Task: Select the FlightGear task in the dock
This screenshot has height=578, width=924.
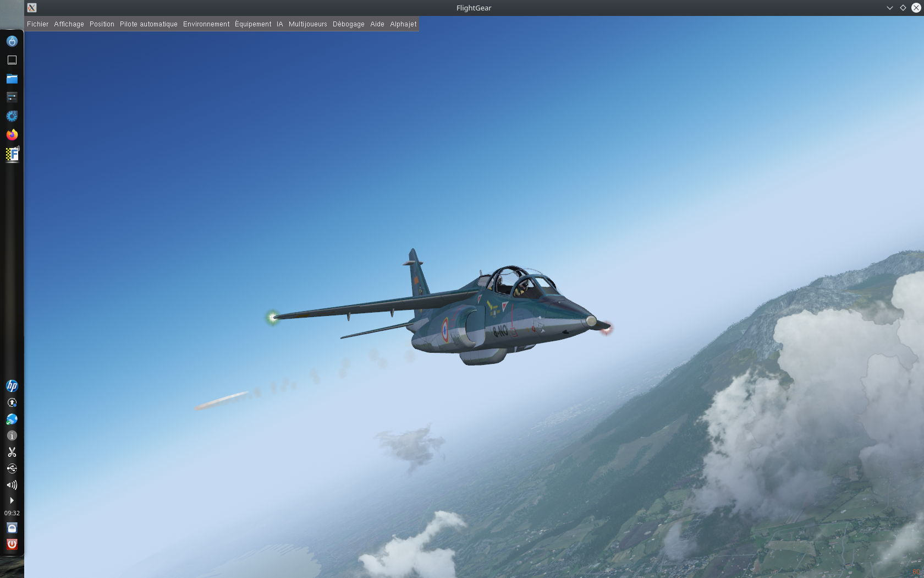Action: (12, 154)
